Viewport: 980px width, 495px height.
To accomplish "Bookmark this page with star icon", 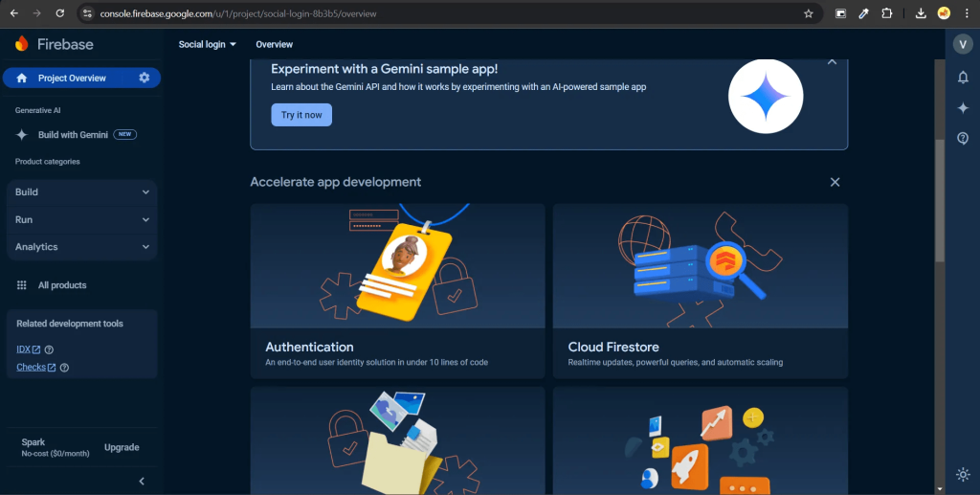I will (x=808, y=13).
